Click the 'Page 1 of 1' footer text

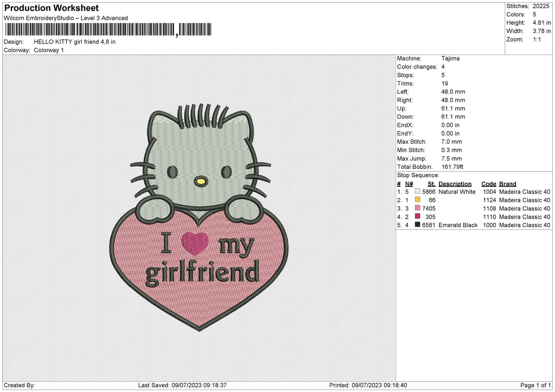536,385
